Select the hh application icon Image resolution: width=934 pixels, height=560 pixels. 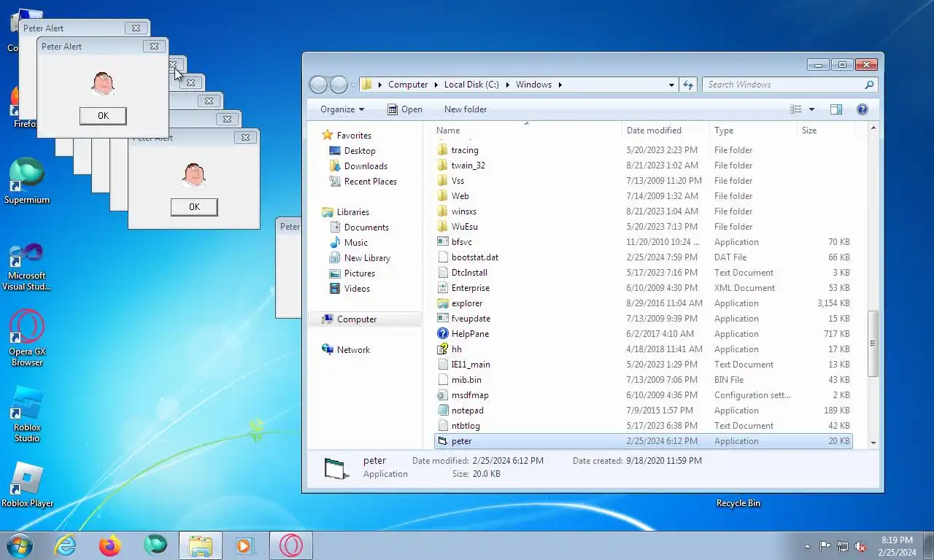tap(442, 349)
